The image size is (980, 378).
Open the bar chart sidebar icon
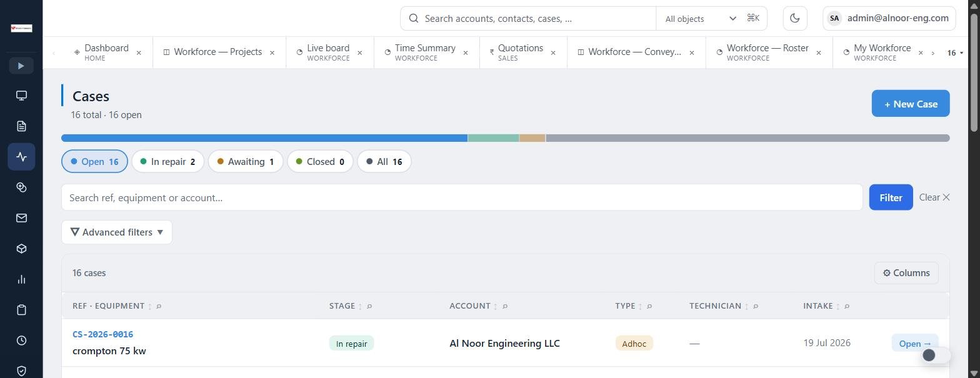21,279
